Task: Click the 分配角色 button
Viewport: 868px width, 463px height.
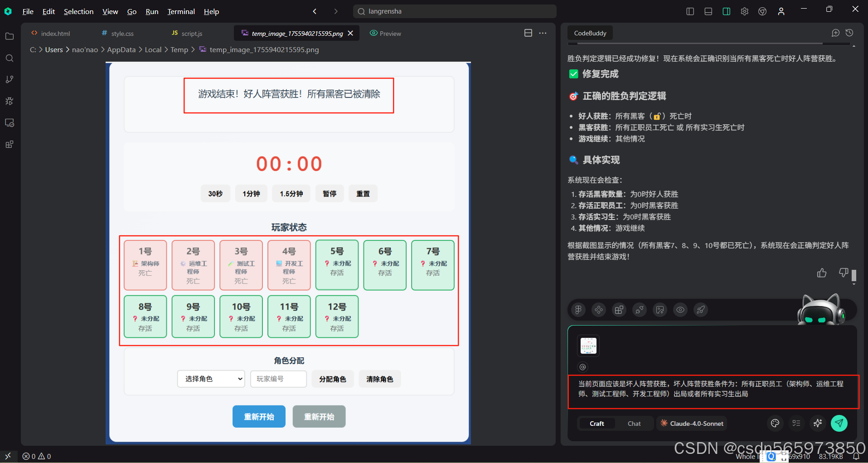Action: [x=333, y=379]
